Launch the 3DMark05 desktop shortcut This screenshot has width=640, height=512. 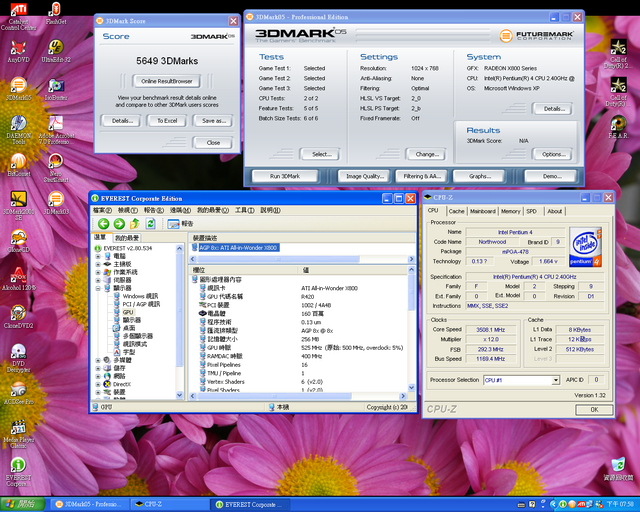tap(18, 89)
